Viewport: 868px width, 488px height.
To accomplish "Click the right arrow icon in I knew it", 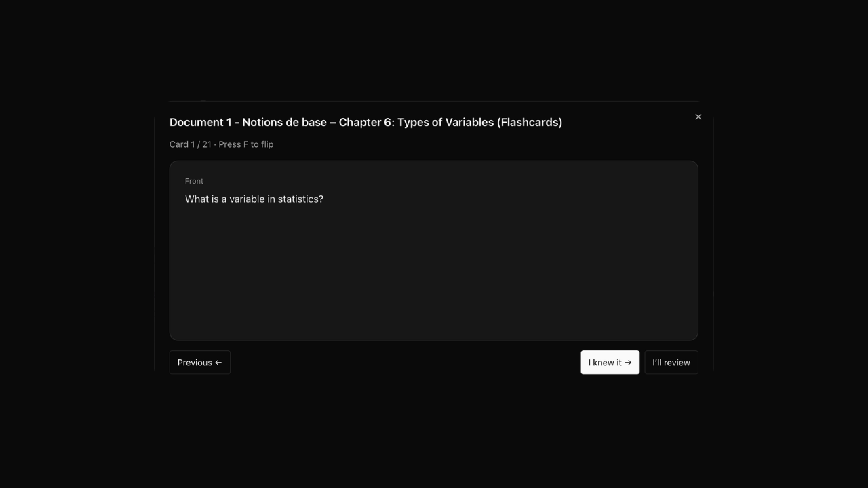I will click(628, 363).
